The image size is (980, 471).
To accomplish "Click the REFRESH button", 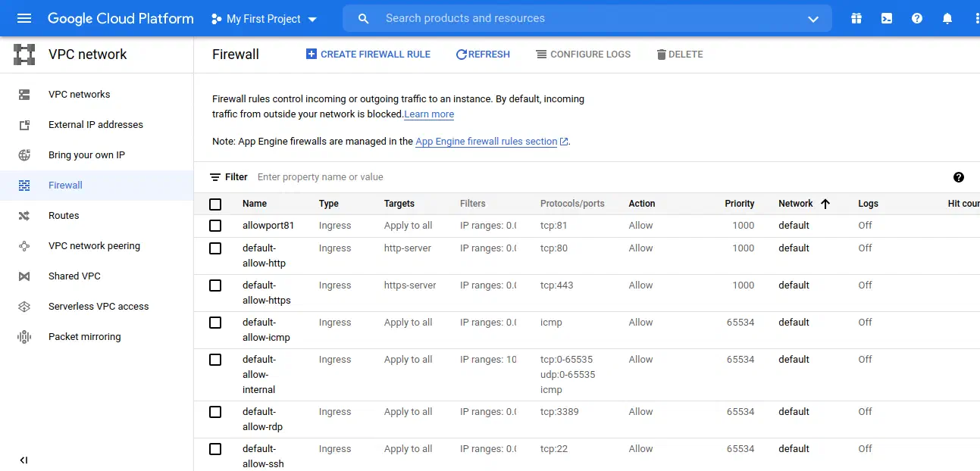I will (x=483, y=55).
